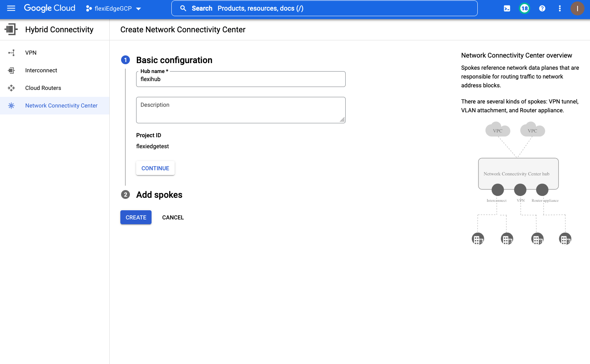Click the Network Connectivity Center sidebar icon
Viewport: 590px width, 364px height.
point(11,106)
